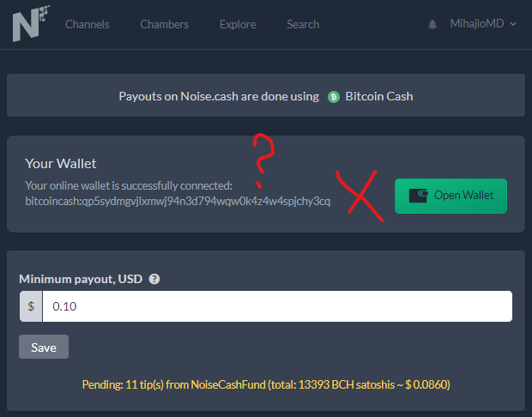
Task: Click the Bitcoin Cash coin icon
Action: [334, 97]
